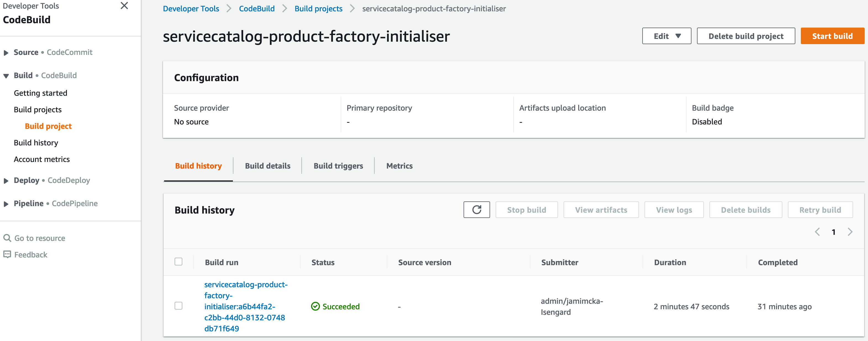Click the 'Artifacts upload location' label

(x=562, y=108)
